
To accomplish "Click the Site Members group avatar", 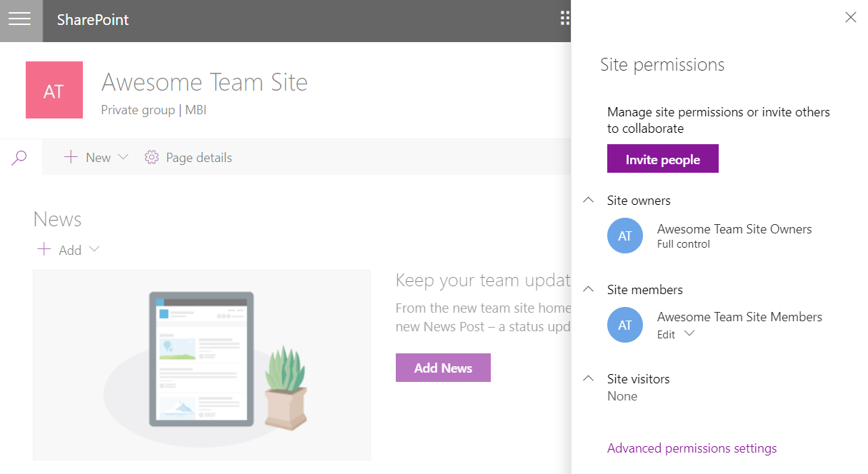I will 625,325.
